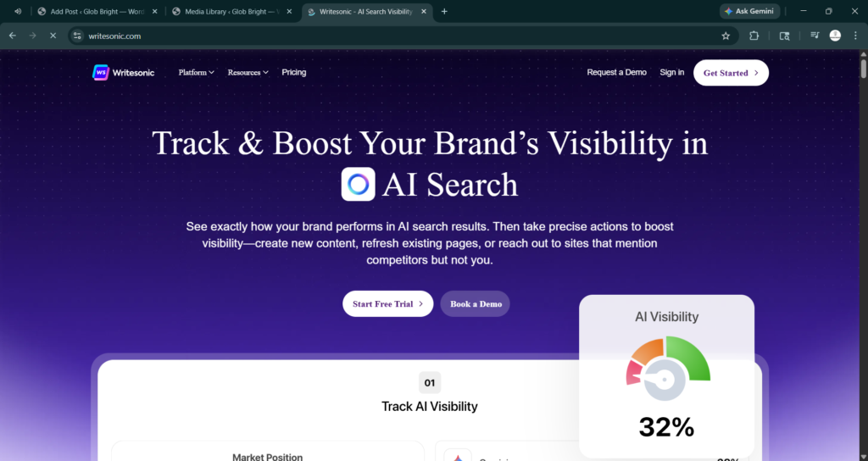
Task: Switch to the Add Post Glob Bright tab
Action: (x=92, y=11)
